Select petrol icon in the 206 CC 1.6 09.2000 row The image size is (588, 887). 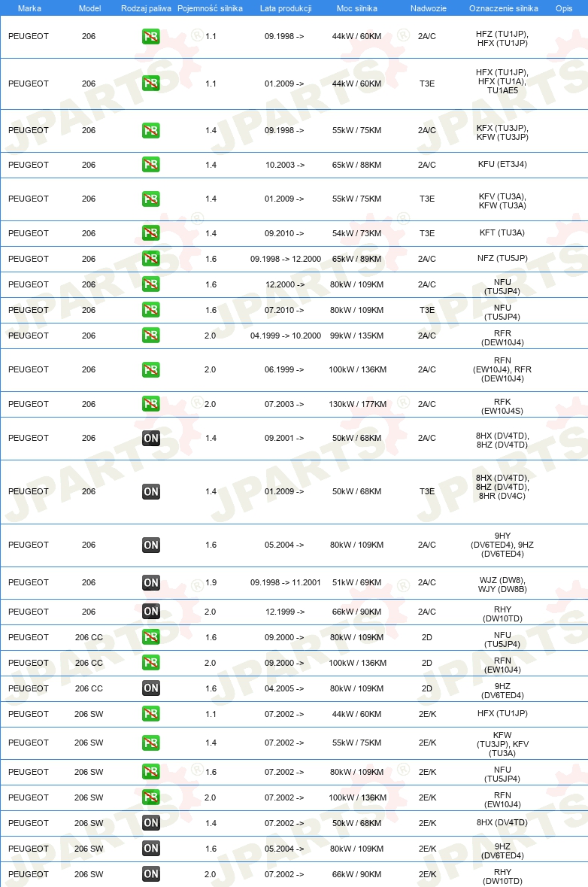(150, 637)
